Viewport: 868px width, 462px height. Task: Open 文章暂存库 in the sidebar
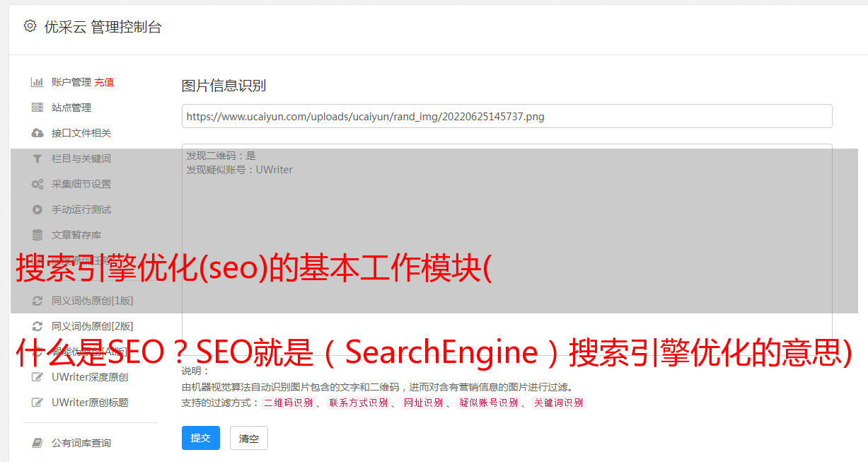point(76,235)
